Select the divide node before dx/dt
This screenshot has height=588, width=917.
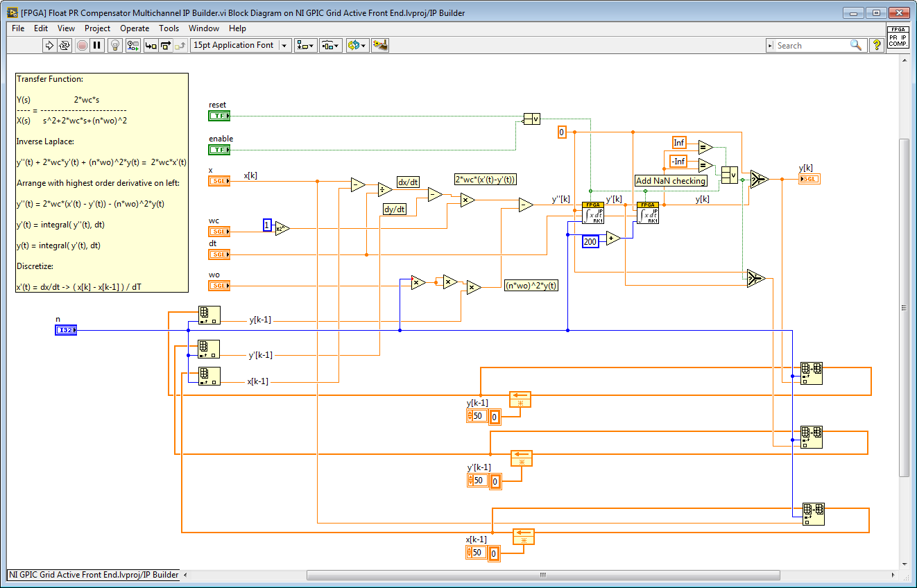(386, 190)
